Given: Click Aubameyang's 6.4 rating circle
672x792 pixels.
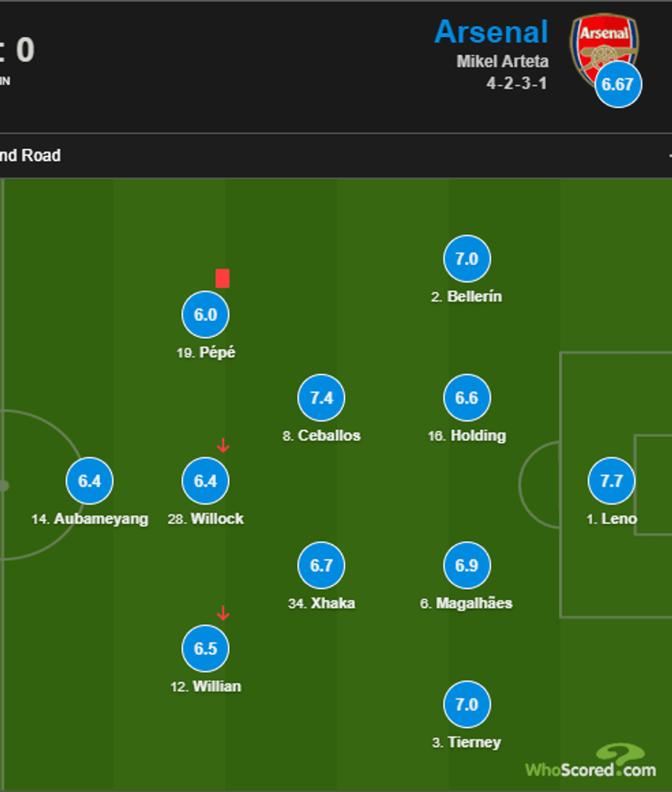Looking at the screenshot, I should pyautogui.click(x=89, y=481).
